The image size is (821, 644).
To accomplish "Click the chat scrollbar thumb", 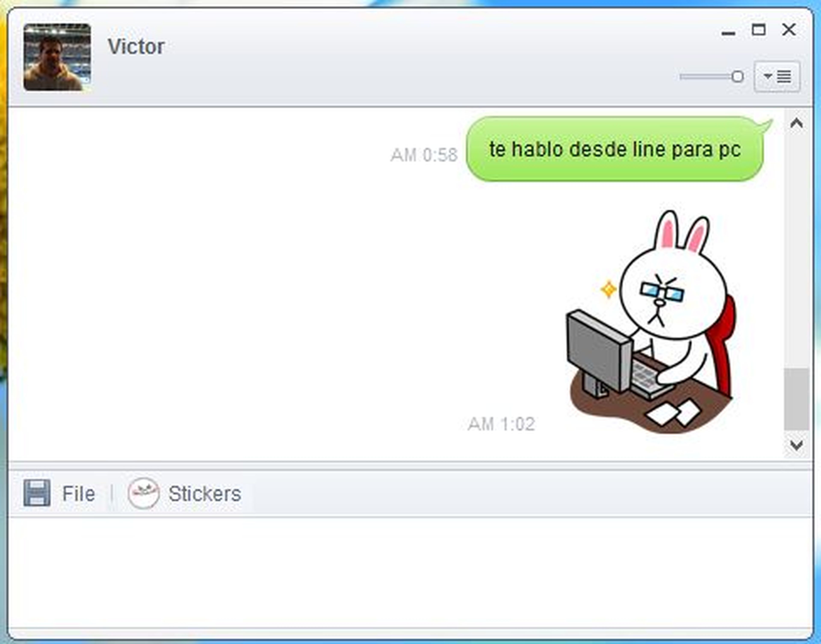I will [x=796, y=399].
